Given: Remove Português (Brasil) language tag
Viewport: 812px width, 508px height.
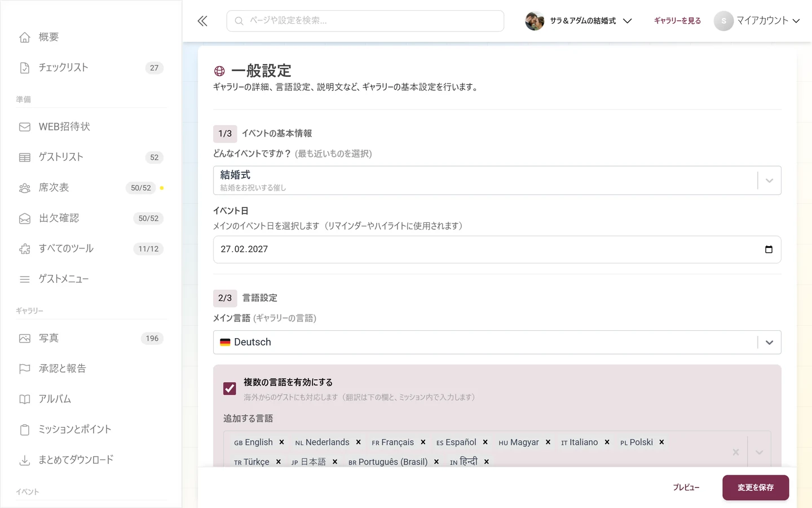Looking at the screenshot, I should click(436, 462).
